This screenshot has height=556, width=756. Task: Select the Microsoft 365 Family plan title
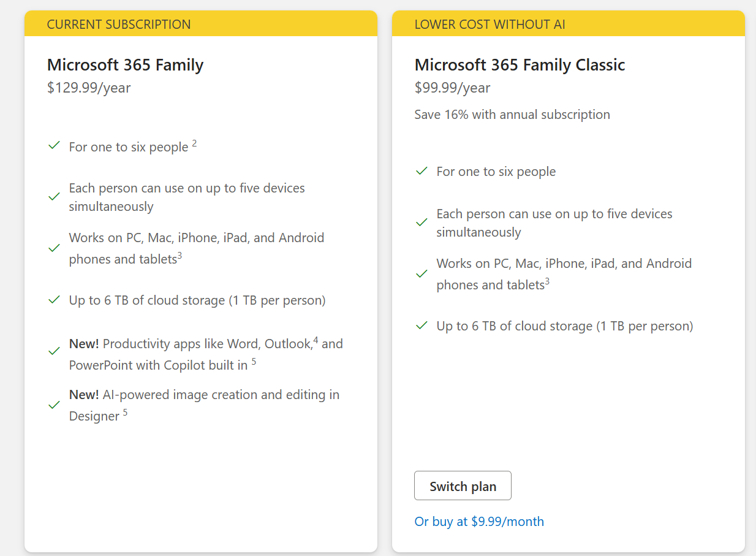(x=125, y=65)
